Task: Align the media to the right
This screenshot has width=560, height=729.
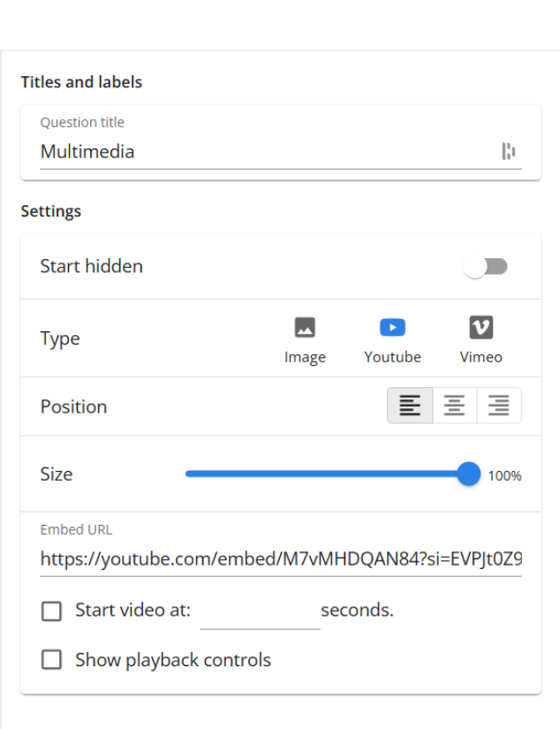Action: pos(498,406)
